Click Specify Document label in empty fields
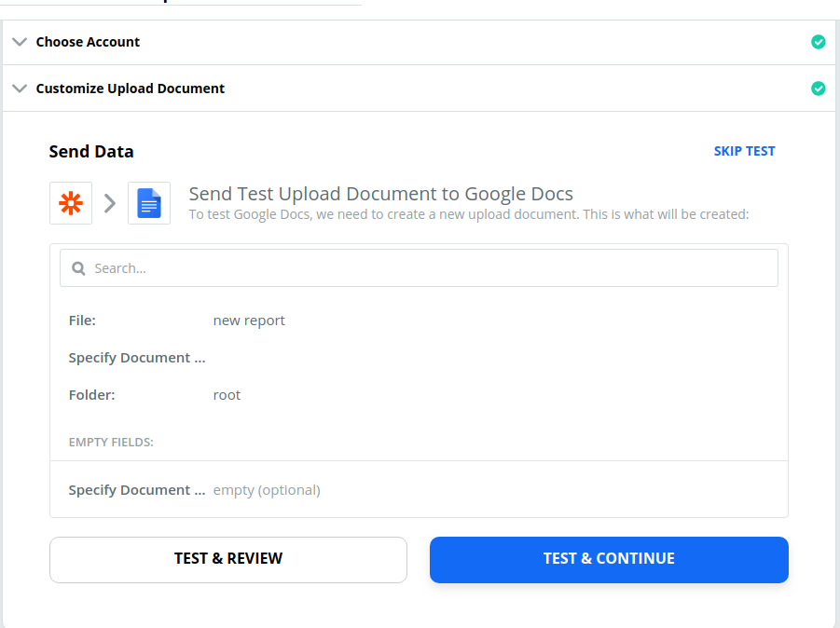 (x=137, y=490)
